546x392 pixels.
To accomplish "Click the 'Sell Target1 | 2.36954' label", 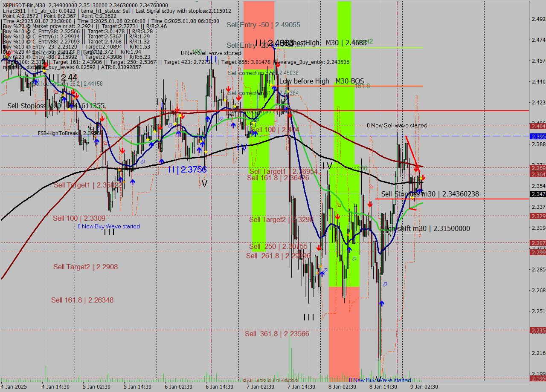I will [x=284, y=171].
